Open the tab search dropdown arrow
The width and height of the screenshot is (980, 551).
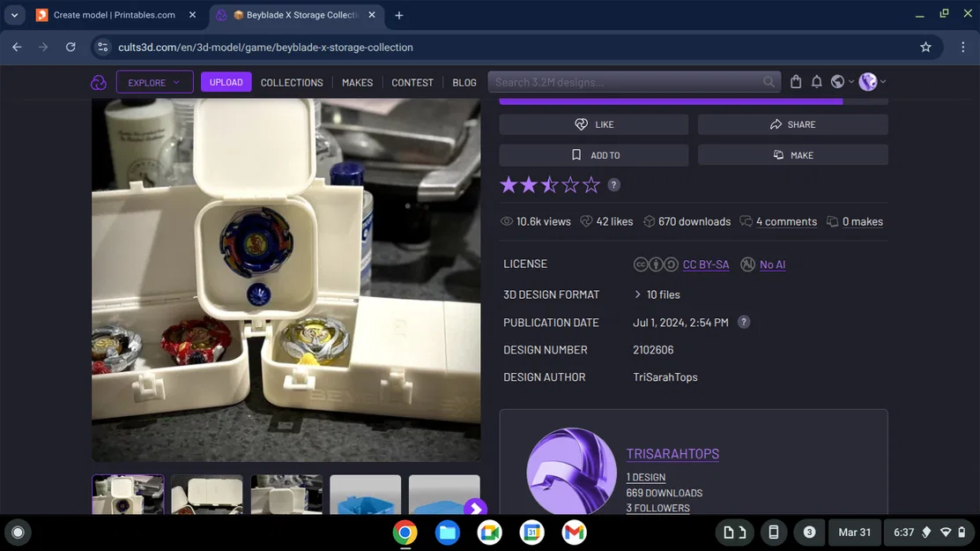14,15
